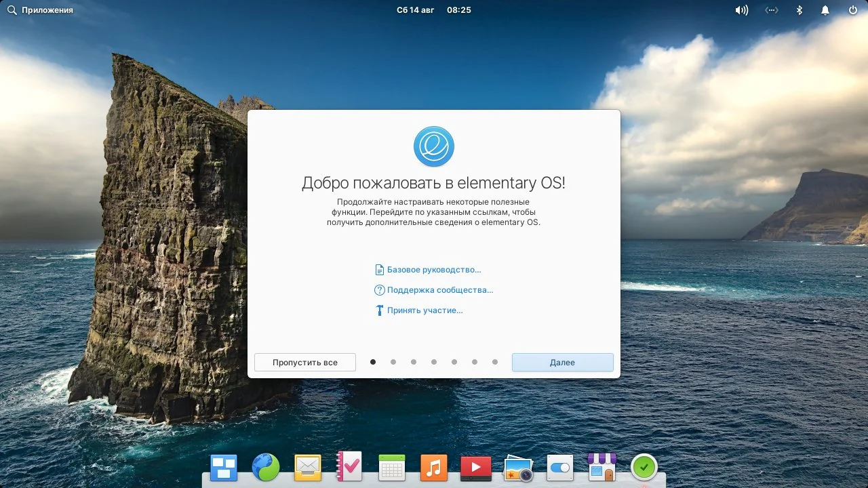
Task: Click the second page indicator dot
Action: pyautogui.click(x=393, y=362)
